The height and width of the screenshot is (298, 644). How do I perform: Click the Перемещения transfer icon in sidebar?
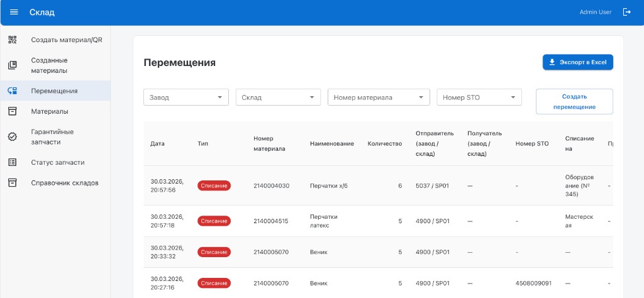(12, 91)
